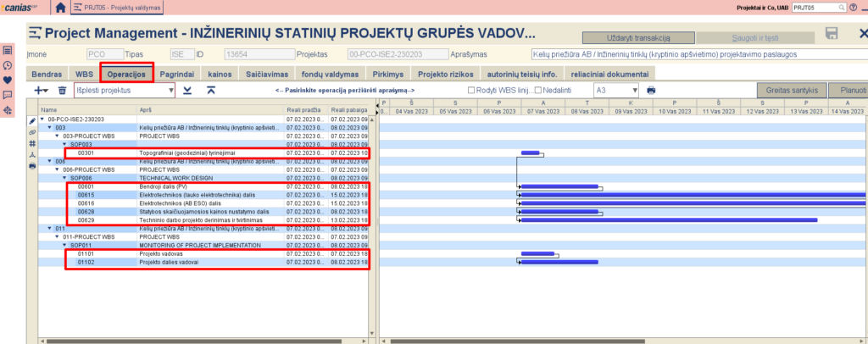868x344 pixels.
Task: Open the A3 paper size dropdown
Action: 616,90
